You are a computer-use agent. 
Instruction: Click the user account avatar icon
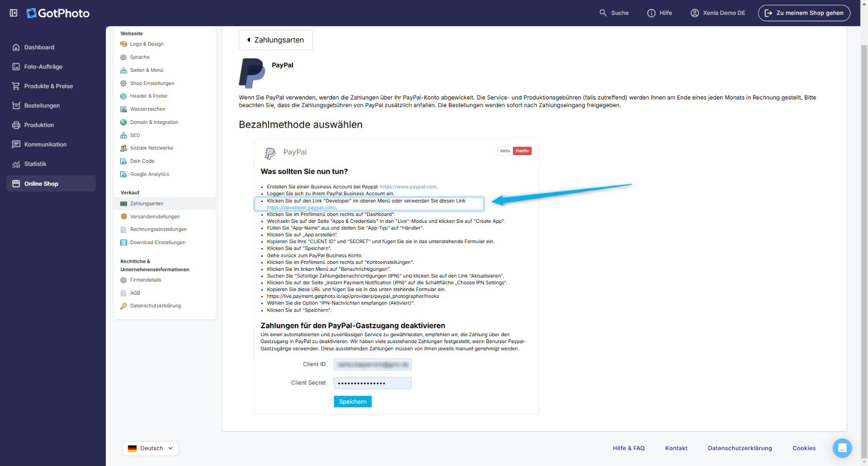[x=695, y=13]
